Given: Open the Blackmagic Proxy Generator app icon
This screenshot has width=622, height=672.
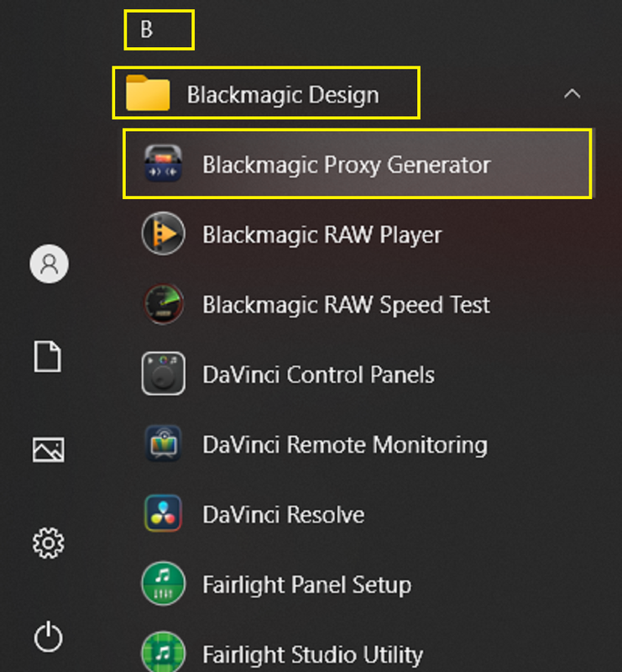Looking at the screenshot, I should pos(163,164).
